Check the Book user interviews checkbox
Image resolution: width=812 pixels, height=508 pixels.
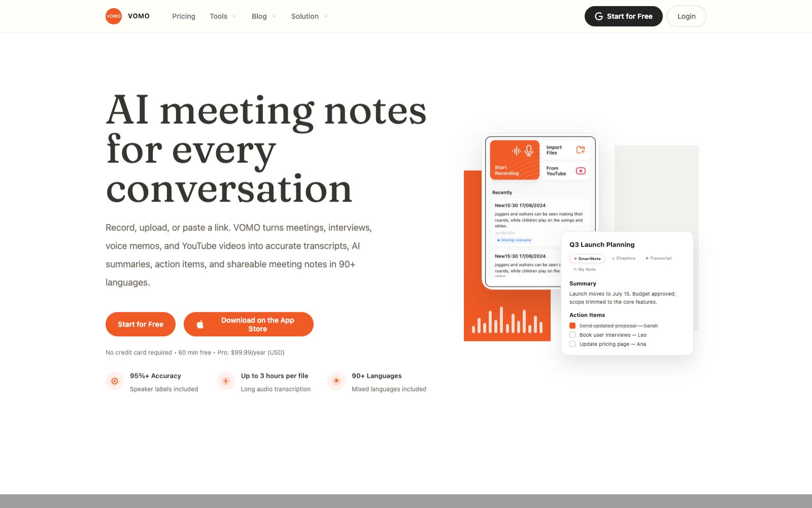point(572,335)
